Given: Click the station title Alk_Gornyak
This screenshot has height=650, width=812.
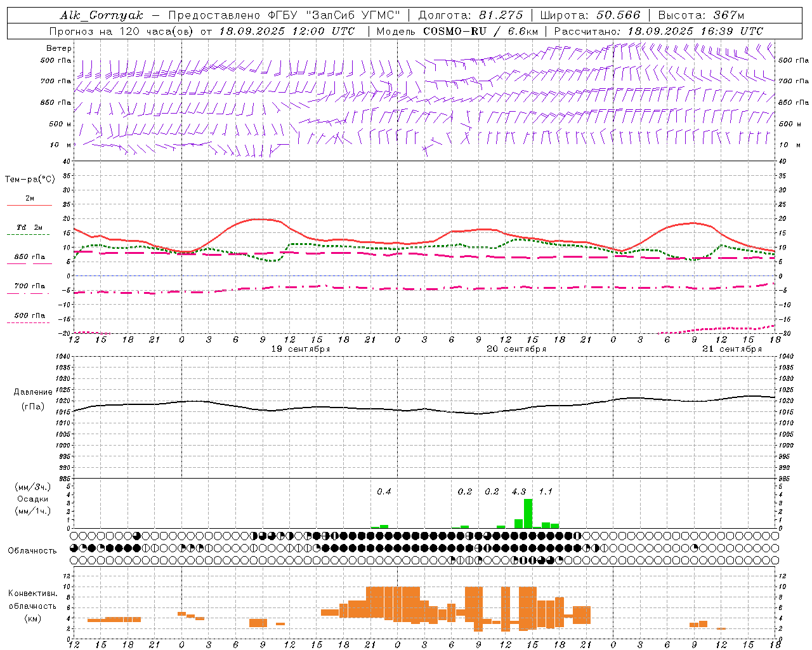Looking at the screenshot, I should (x=101, y=15).
